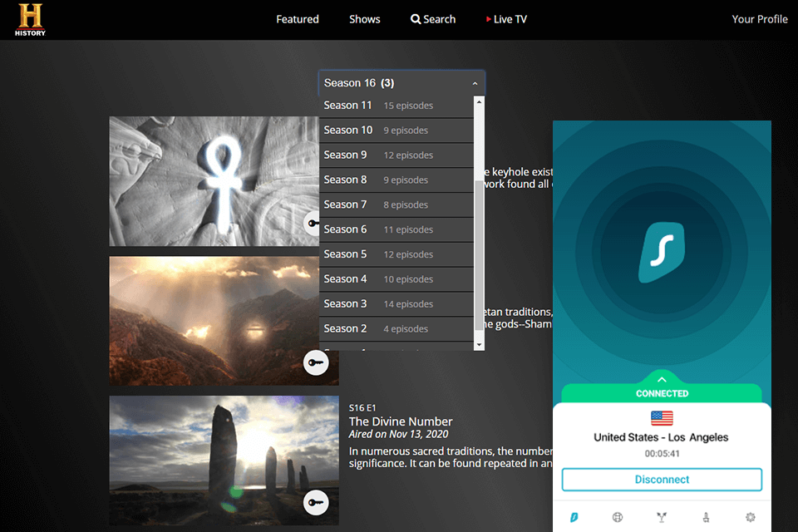Expand the VPN connected panel chevron
The height and width of the screenshot is (532, 798).
[662, 379]
